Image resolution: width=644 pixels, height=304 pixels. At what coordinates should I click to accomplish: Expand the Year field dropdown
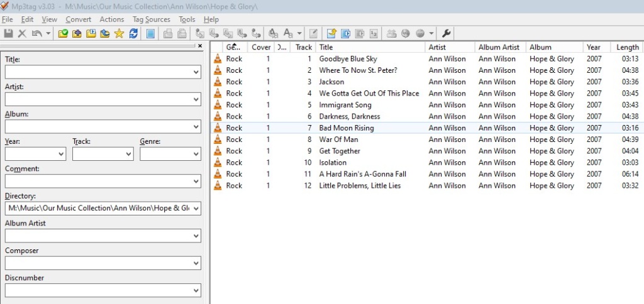[61, 155]
